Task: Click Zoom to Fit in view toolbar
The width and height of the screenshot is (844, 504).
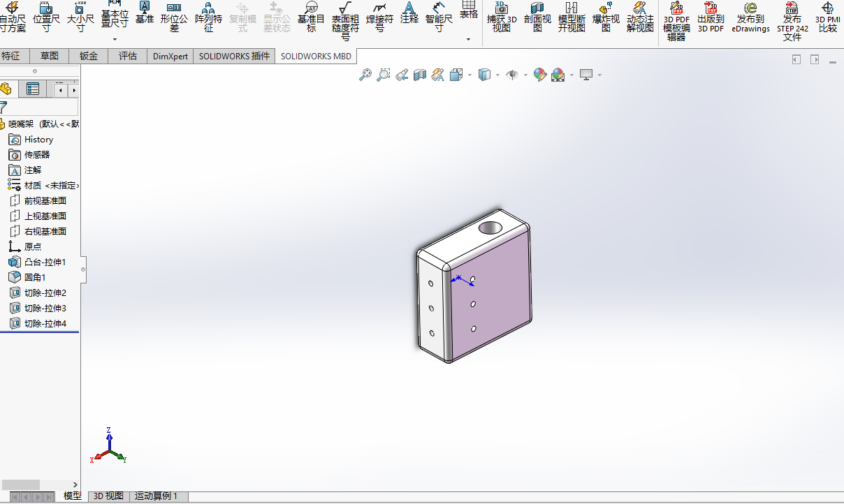Action: (365, 75)
